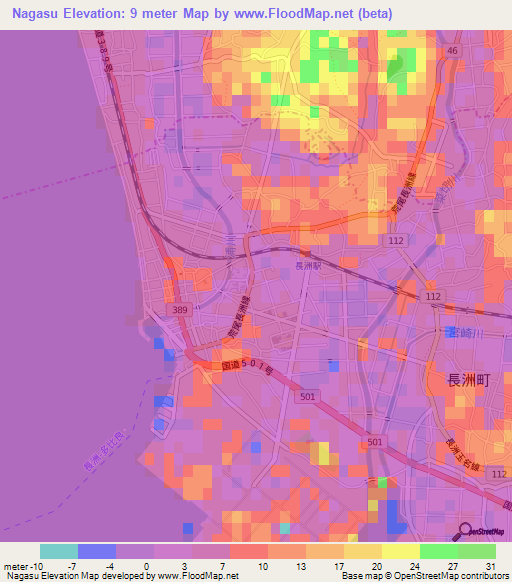Click the 112 shield beside the railway line
The image size is (512, 582).
pos(433,296)
